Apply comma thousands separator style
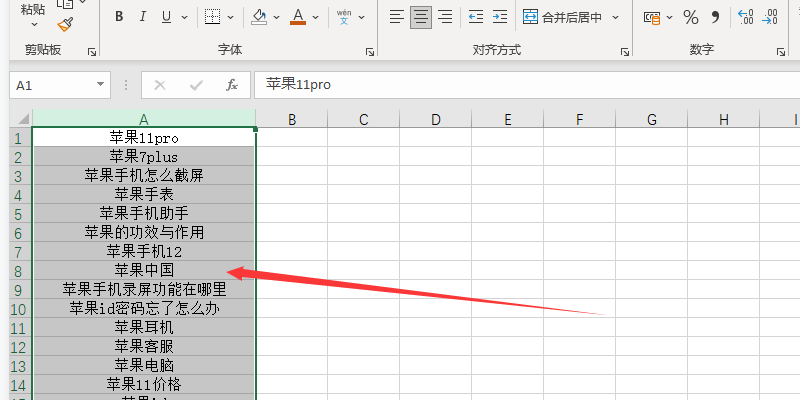Viewport: 800px width, 400px height. pos(715,17)
